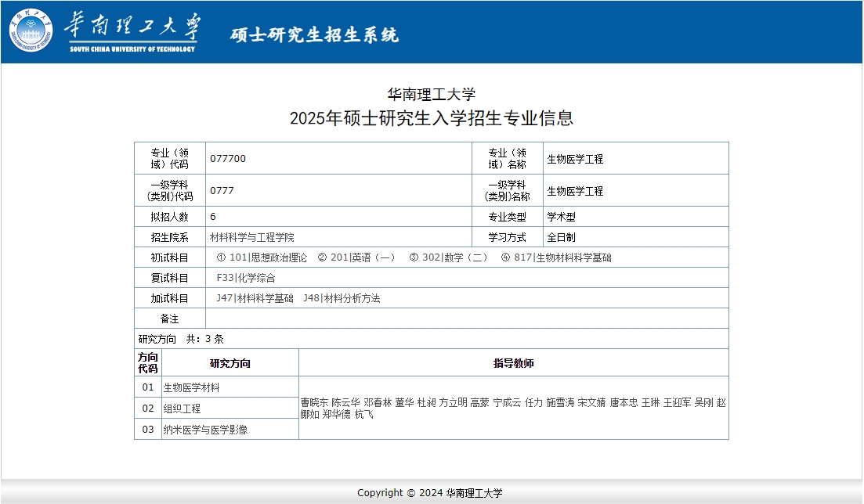Click the 华南理工大学 heading above the table
This screenshot has height=504, width=864.
click(432, 94)
